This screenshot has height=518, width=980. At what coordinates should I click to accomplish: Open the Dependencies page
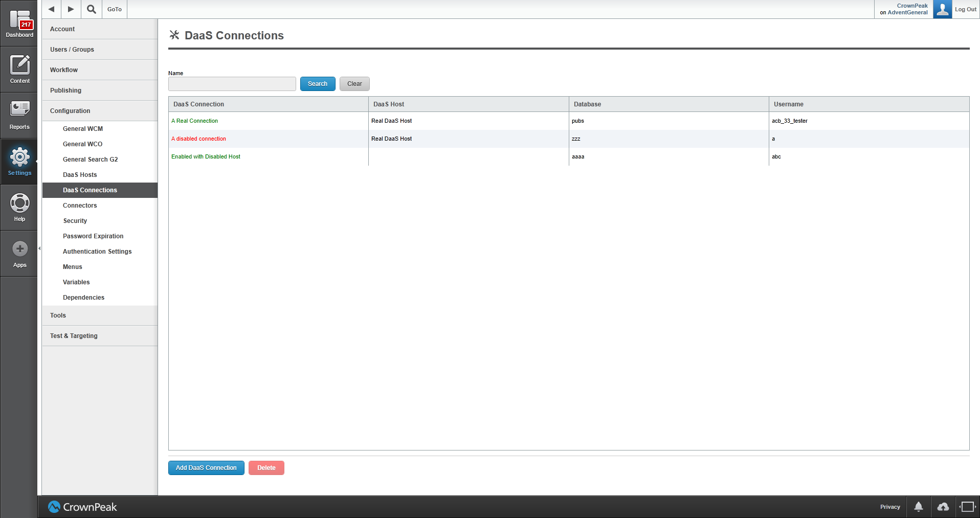click(100, 298)
